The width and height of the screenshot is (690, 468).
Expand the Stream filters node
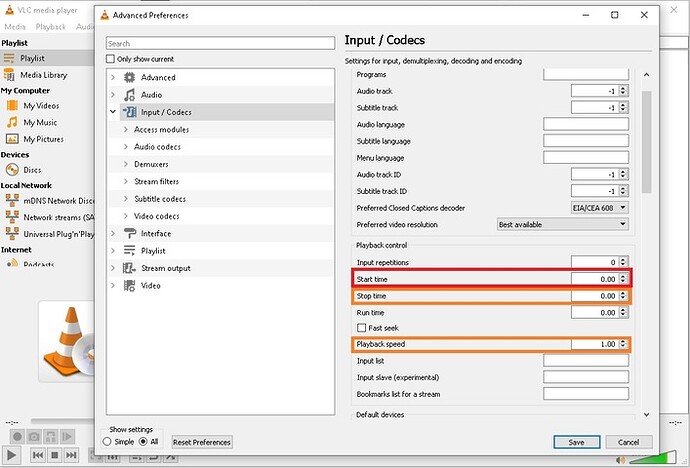126,181
